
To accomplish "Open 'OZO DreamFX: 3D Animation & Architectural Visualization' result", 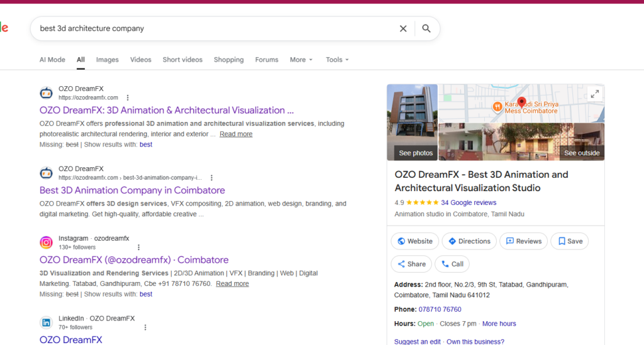I will 166,111.
